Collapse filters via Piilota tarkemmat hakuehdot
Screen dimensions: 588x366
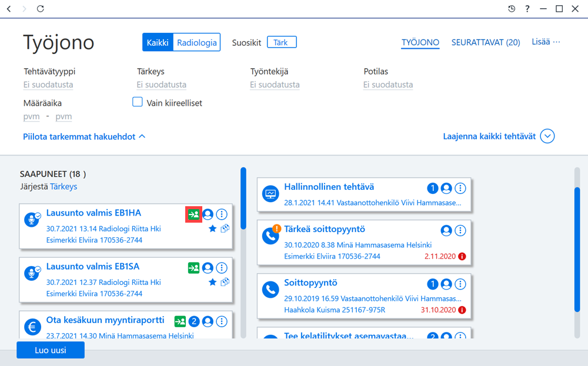tap(84, 137)
